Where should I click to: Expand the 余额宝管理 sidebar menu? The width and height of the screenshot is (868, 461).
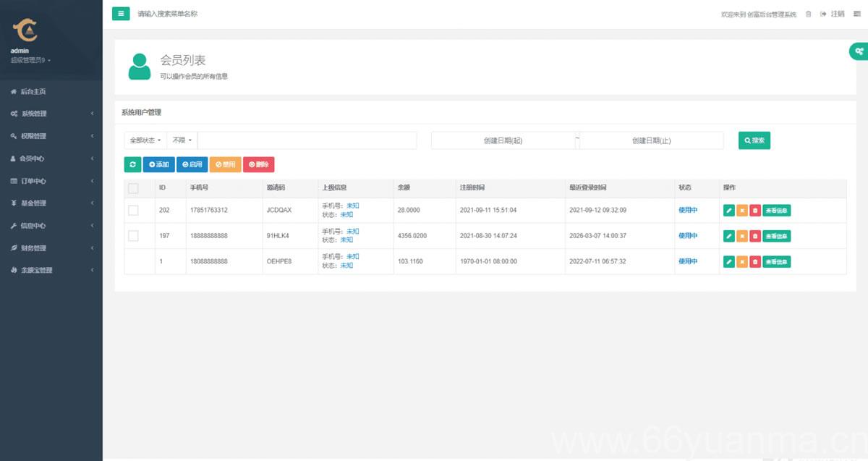click(51, 270)
